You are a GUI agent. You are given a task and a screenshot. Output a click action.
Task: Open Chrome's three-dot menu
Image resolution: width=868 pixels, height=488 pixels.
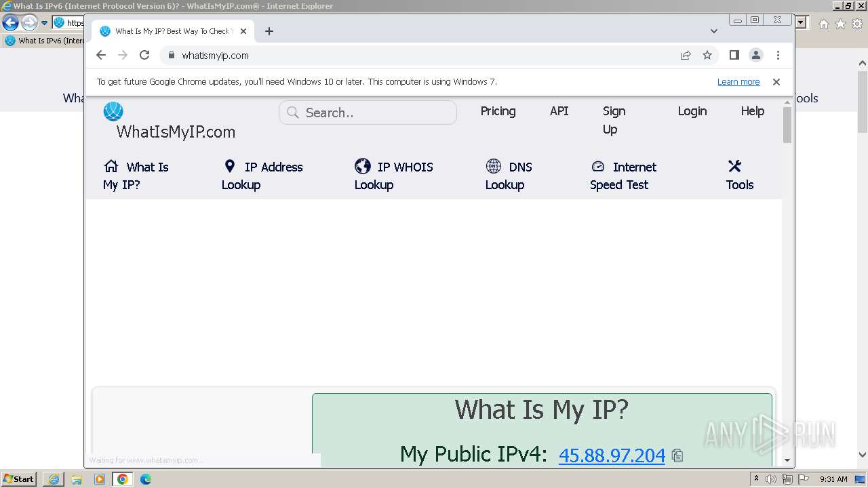click(x=778, y=56)
